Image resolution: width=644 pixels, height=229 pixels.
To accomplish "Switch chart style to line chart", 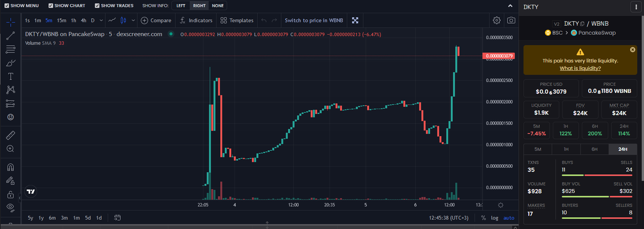I will [112, 20].
